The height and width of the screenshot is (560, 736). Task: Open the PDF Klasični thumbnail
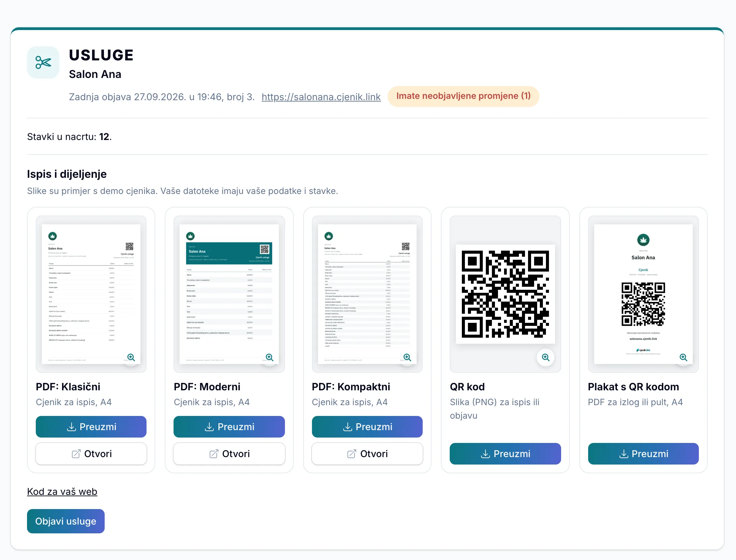coord(91,294)
